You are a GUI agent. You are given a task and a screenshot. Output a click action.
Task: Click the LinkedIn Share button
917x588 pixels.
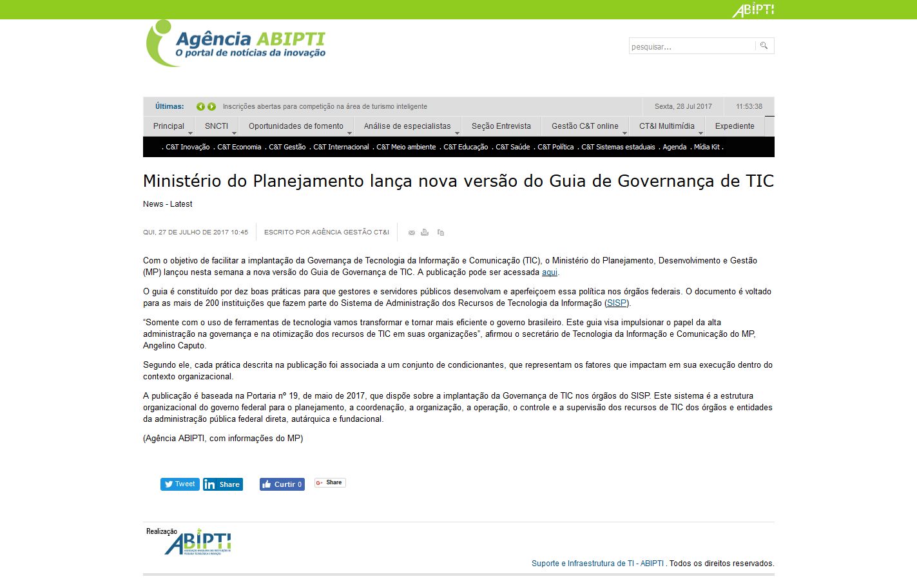[223, 484]
